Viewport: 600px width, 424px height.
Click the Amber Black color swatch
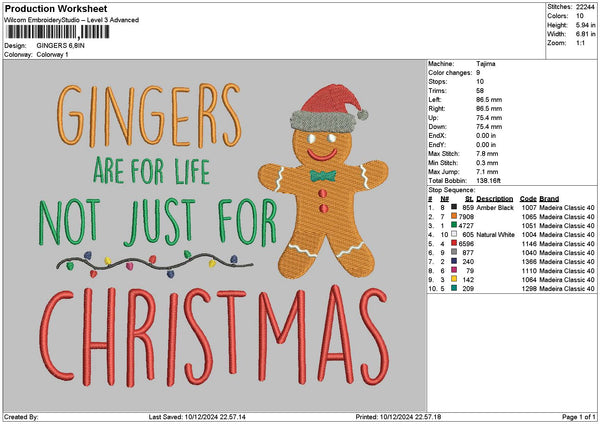point(453,207)
